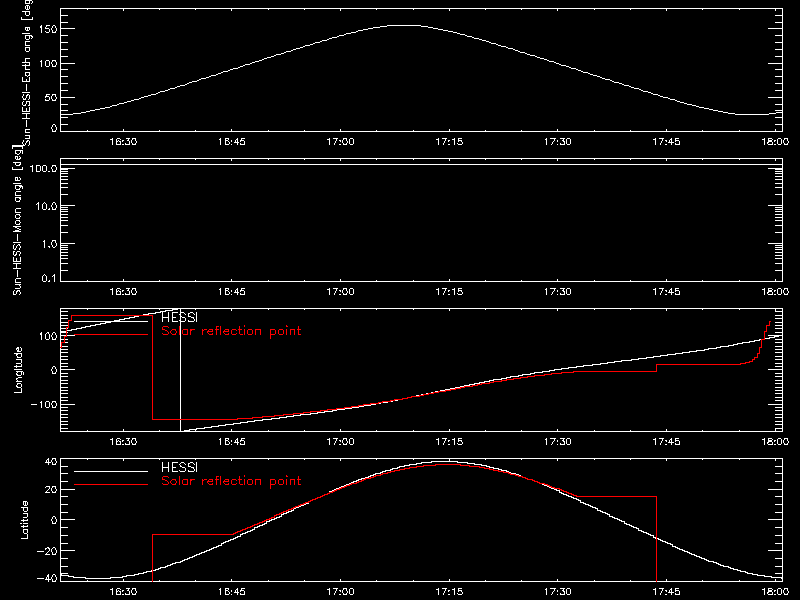Click HESSI legend text in the Longitude plot
Image resolution: width=800 pixels, height=600 pixels.
click(x=179, y=317)
